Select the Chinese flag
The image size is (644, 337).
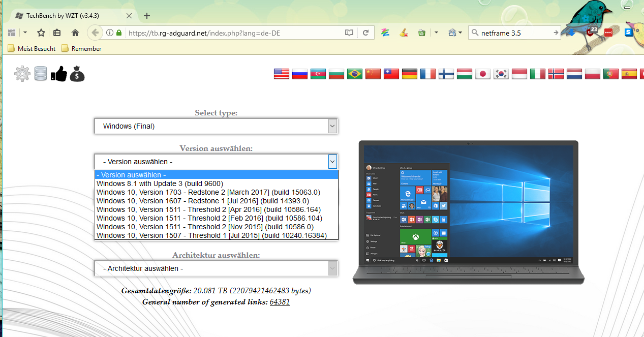click(373, 74)
